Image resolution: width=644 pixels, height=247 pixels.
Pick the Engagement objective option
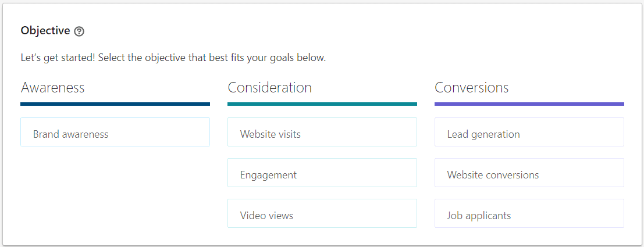[x=322, y=173]
